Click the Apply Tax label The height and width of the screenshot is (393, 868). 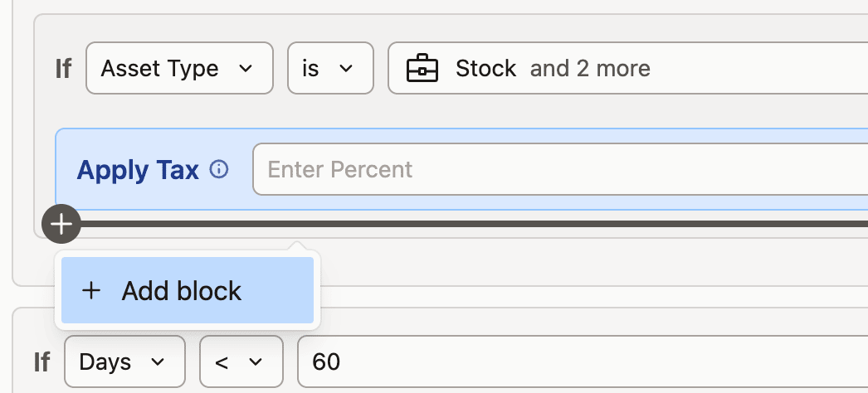[x=138, y=170]
